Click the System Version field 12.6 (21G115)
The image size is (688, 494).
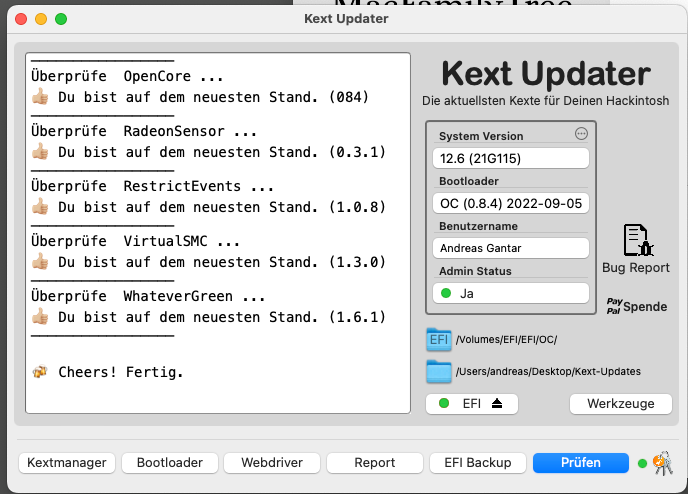pos(511,158)
